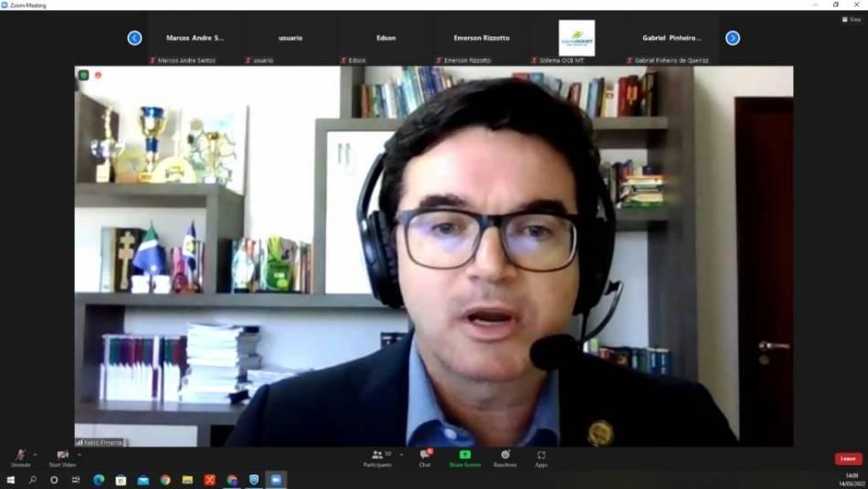Switch to second Chrome window on taskbar
Screen dimensions: 868x489
click(232, 480)
